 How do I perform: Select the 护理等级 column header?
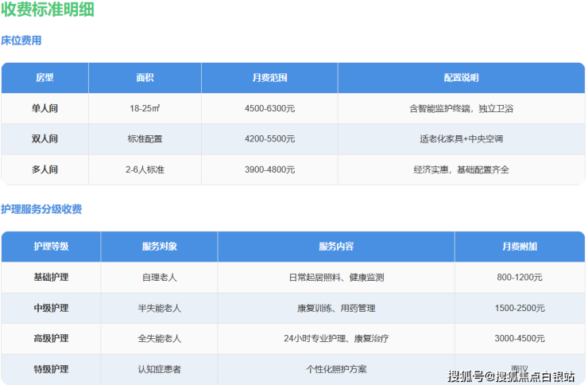51,247
